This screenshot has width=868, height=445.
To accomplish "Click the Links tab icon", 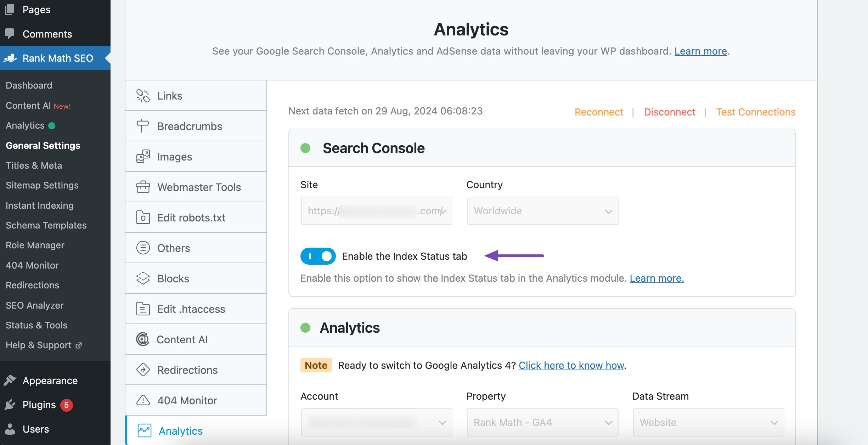I will pyautogui.click(x=143, y=96).
